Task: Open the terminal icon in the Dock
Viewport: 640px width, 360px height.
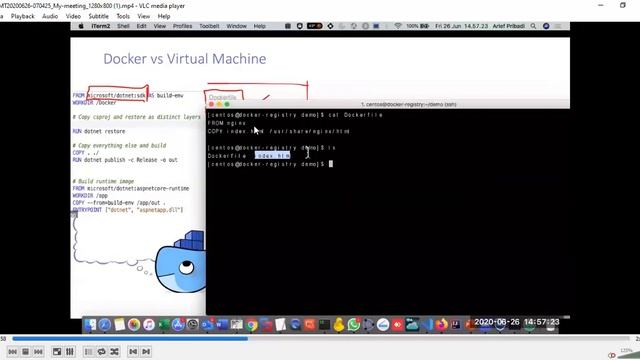Action: click(324, 325)
